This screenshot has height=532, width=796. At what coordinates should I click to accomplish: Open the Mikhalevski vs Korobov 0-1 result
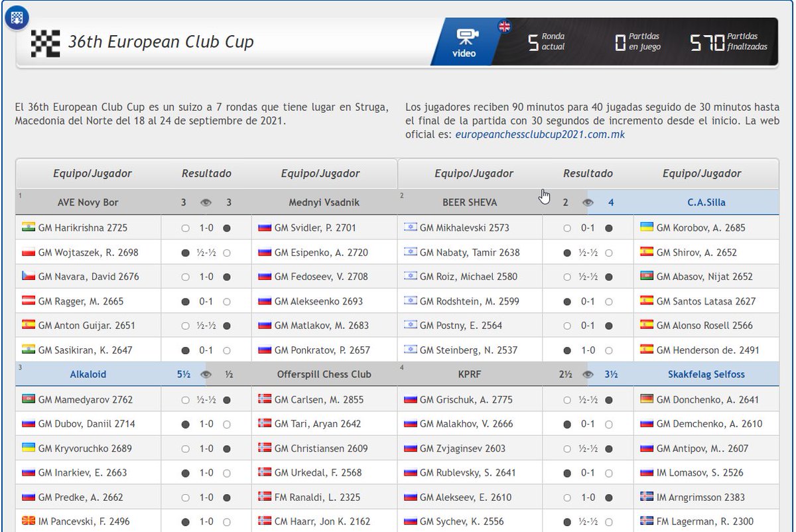588,228
